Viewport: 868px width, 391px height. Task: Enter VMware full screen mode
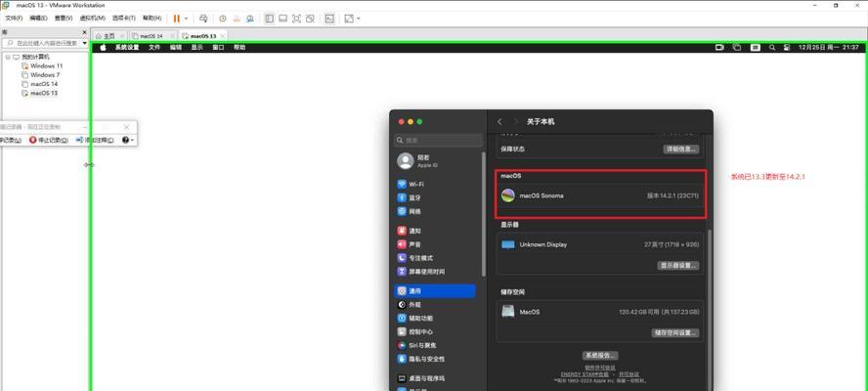[x=296, y=19]
